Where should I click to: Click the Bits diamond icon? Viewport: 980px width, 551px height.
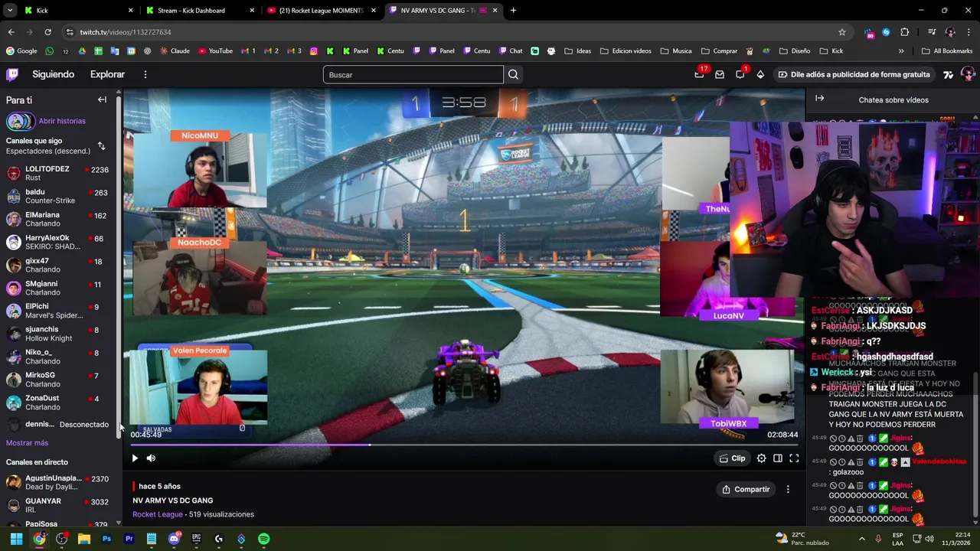[760, 74]
